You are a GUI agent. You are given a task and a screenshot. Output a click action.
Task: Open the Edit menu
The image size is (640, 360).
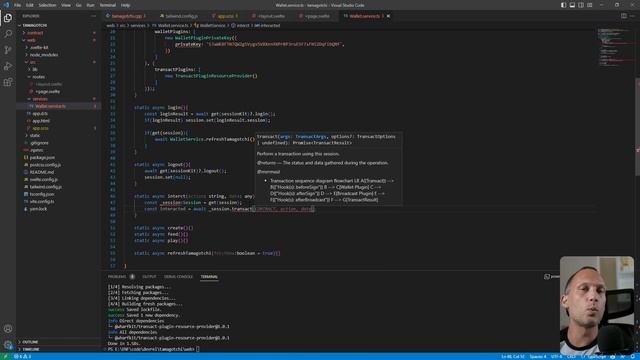[x=30, y=5]
